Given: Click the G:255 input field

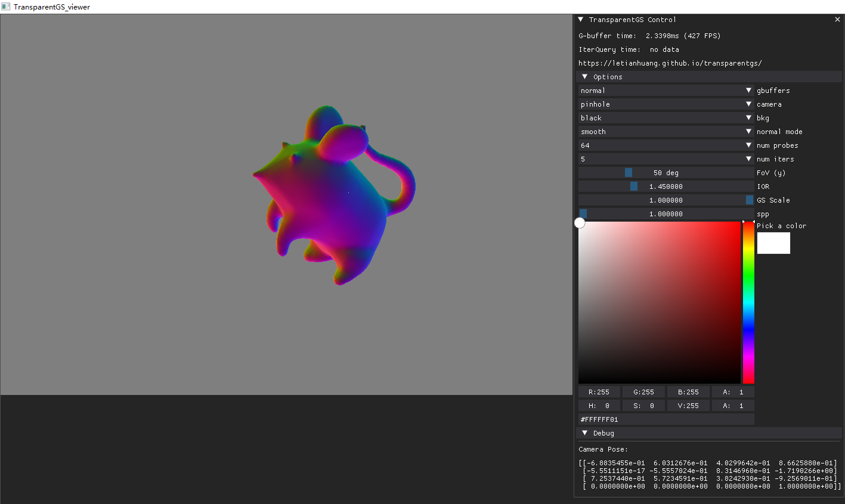Looking at the screenshot, I should coord(643,392).
